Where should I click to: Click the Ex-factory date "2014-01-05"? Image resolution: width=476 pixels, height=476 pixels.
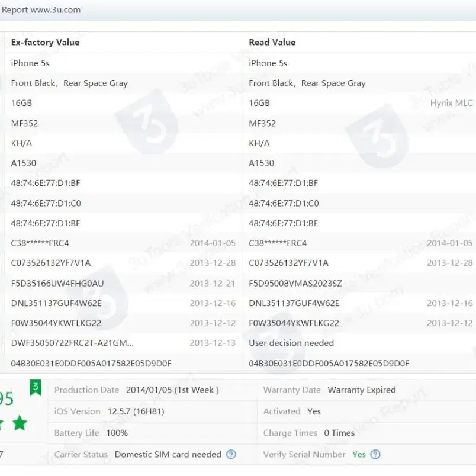tap(213, 243)
